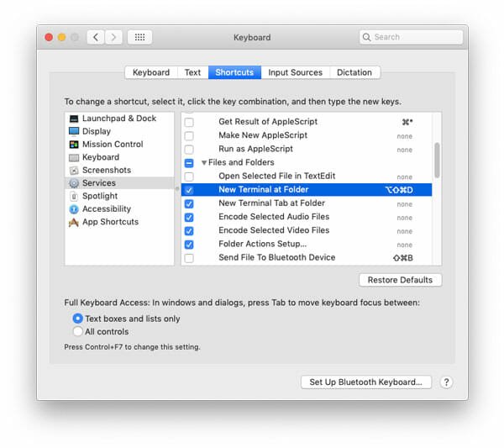
Task: Switch to the Keyboard tab
Action: [x=150, y=72]
